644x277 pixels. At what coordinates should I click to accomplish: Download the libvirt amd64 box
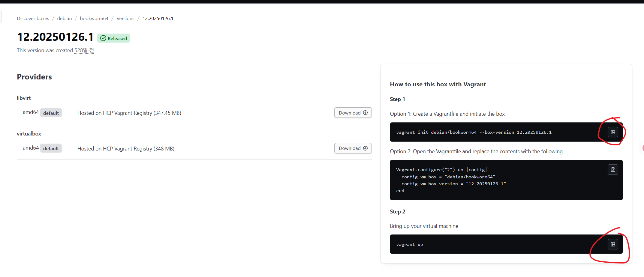353,113
